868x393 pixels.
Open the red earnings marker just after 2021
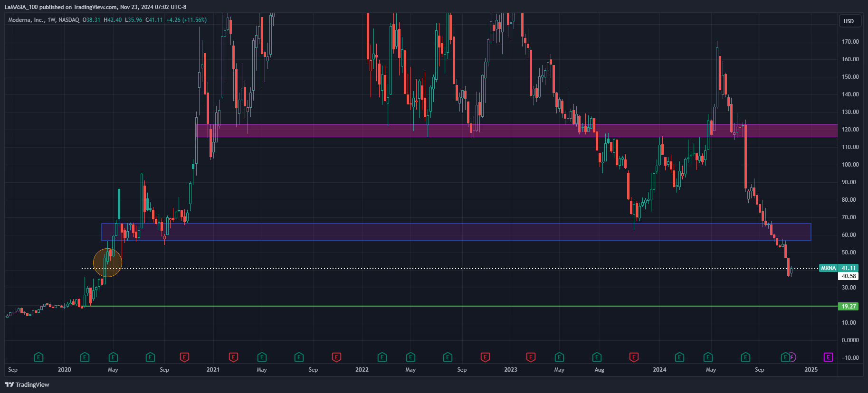233,357
